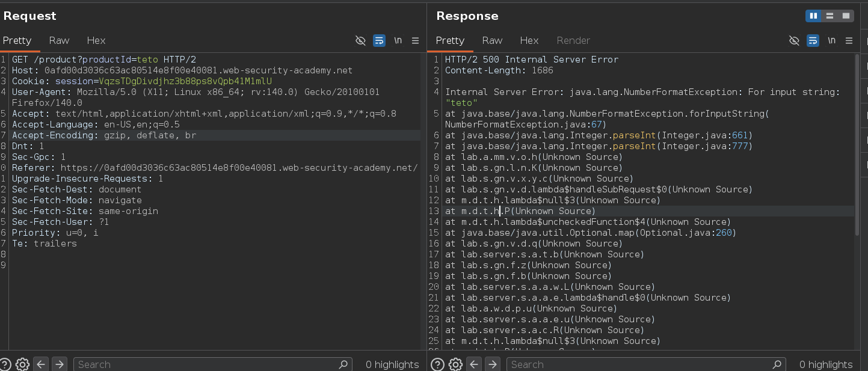868x371 pixels.
Task: Switch Response view to Render tab
Action: click(x=573, y=40)
